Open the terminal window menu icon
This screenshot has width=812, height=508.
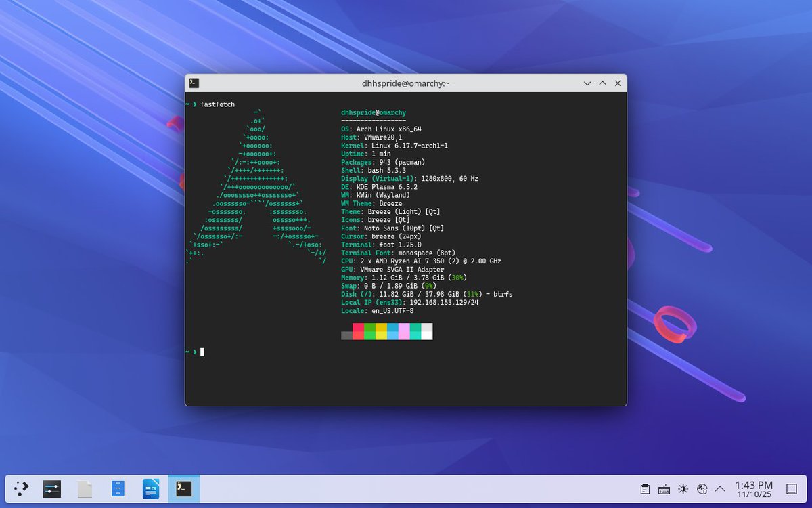(x=194, y=83)
